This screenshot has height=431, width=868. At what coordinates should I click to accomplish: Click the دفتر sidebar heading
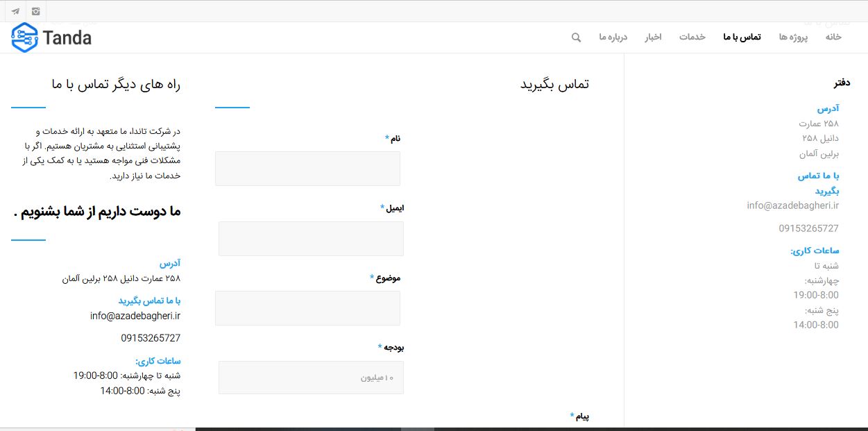click(x=842, y=83)
